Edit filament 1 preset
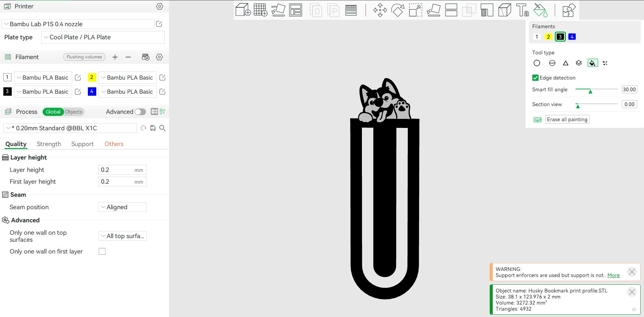Screen dimensions: 644x317 (78, 78)
